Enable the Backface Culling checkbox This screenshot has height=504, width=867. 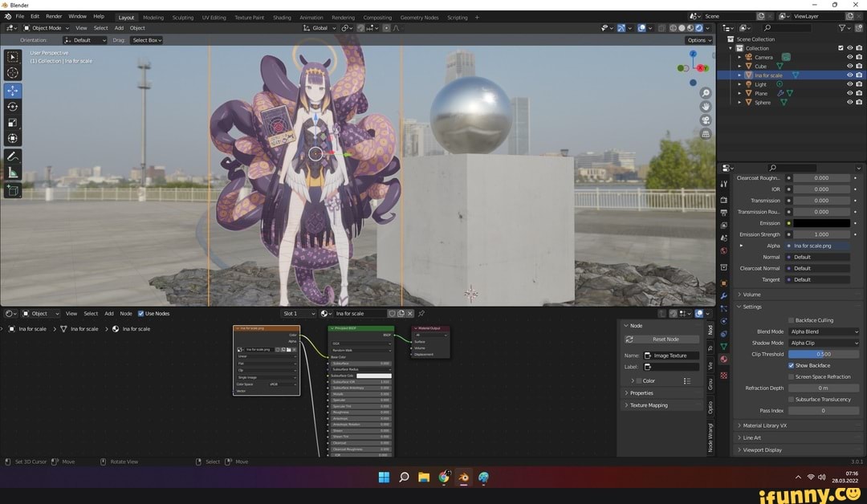(x=791, y=320)
